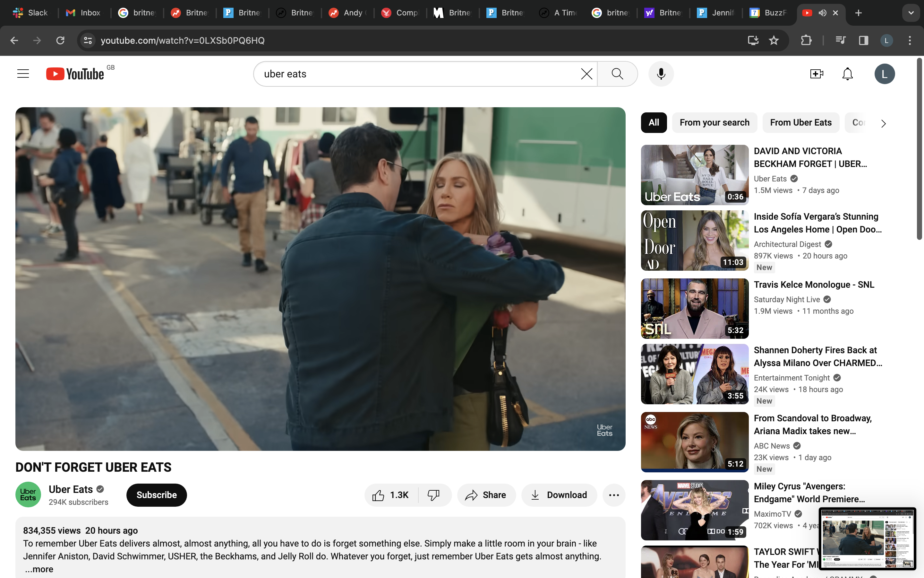
Task: Open the account avatar L on YouTube
Action: (884, 74)
